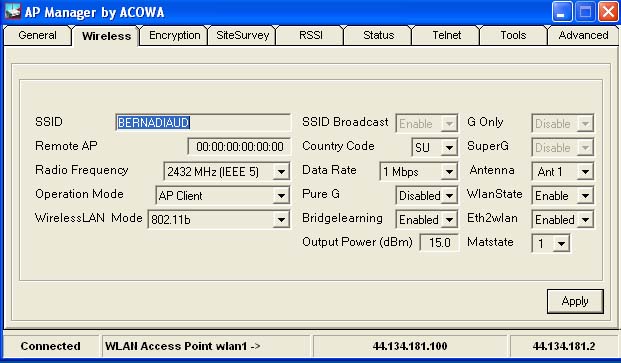Click the Connected status text
The height and width of the screenshot is (363, 621).
(50, 346)
